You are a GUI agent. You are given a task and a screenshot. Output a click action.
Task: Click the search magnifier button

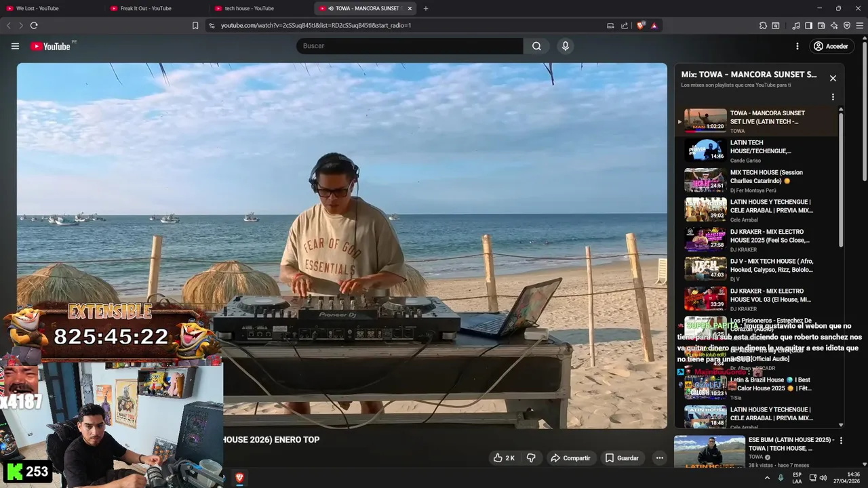[x=536, y=46]
